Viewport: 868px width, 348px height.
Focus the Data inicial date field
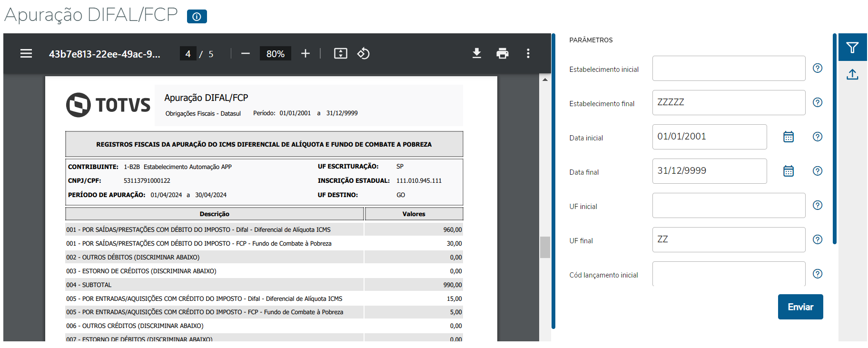coord(710,137)
